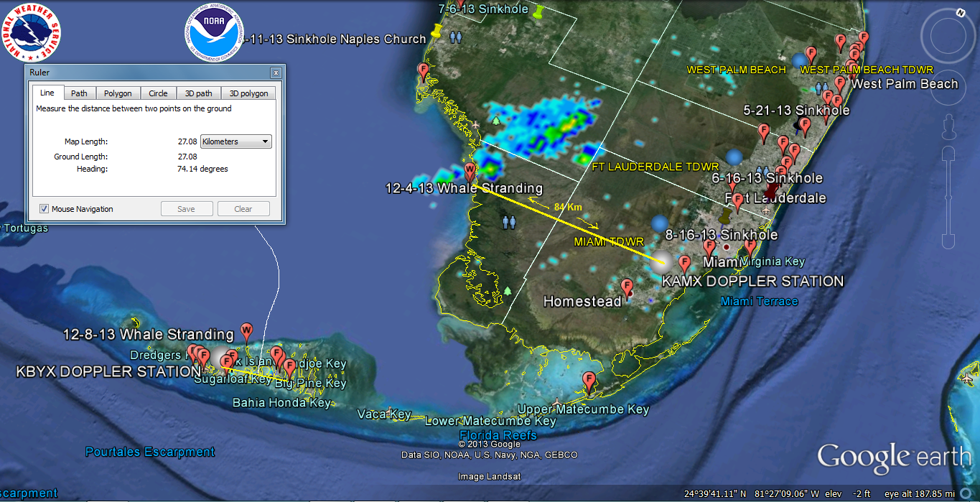980x502 pixels.
Task: Select the KBYX Doppler Station marker
Action: 221,359
